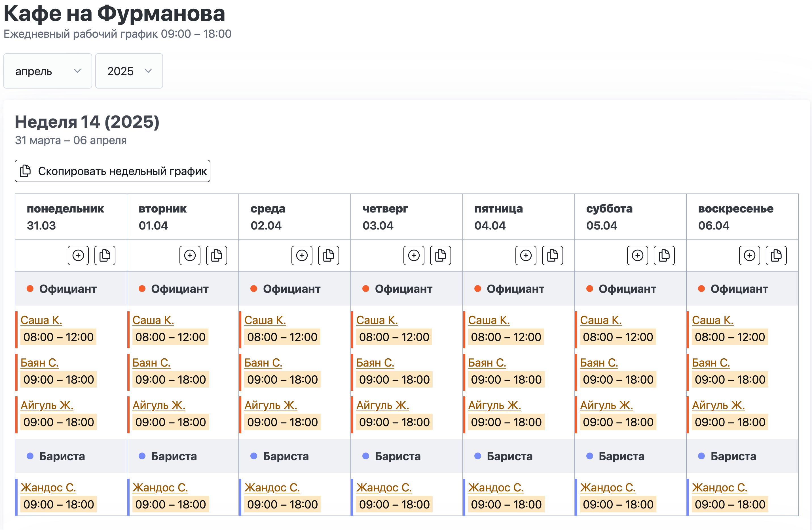Click copy day icon for Monday 31.03
Viewport: 812px width, 530px height.
[105, 255]
